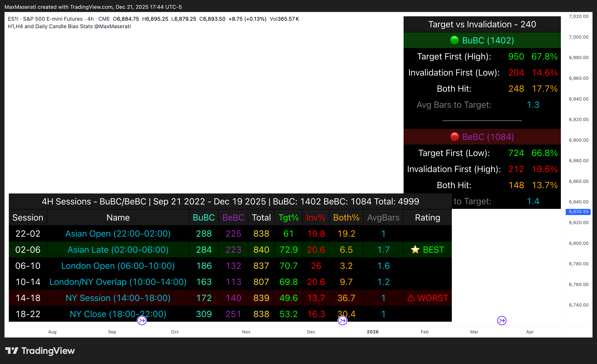This screenshot has height=364, width=597.
Task: Click the Tgt% column header
Action: (288, 218)
